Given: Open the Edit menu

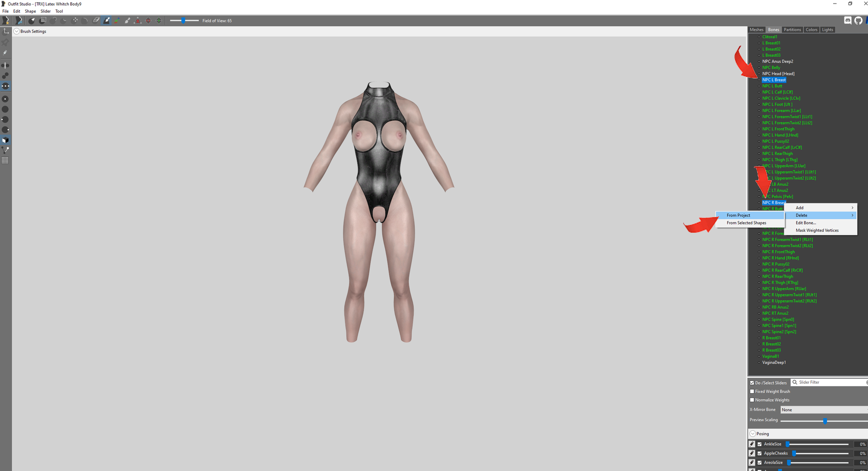Looking at the screenshot, I should tap(17, 11).
